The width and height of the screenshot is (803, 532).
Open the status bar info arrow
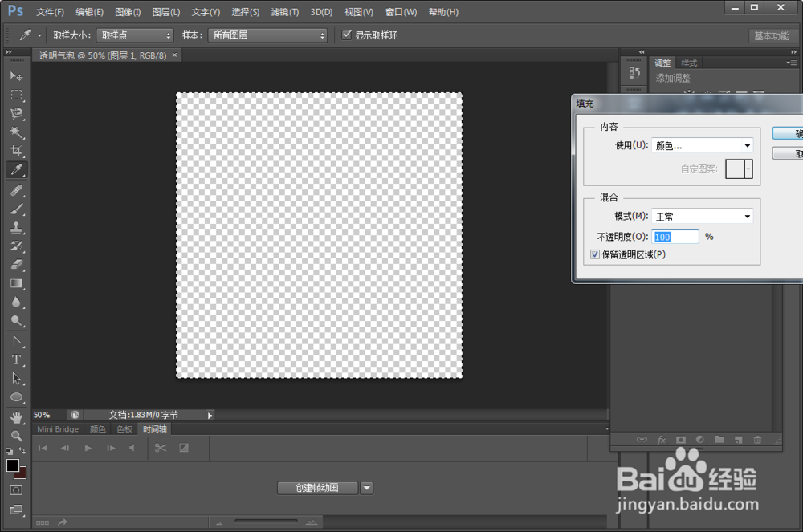click(x=210, y=416)
